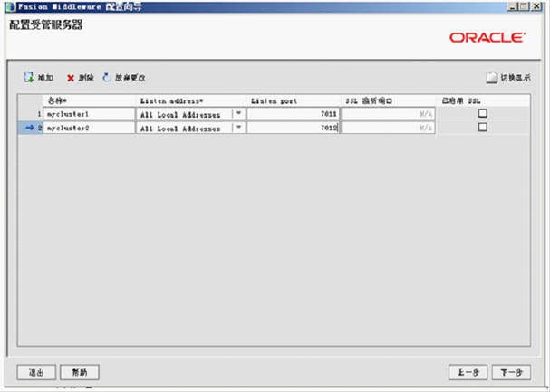
Task: Open Listen address dropdown for mycluster1
Action: pos(238,114)
